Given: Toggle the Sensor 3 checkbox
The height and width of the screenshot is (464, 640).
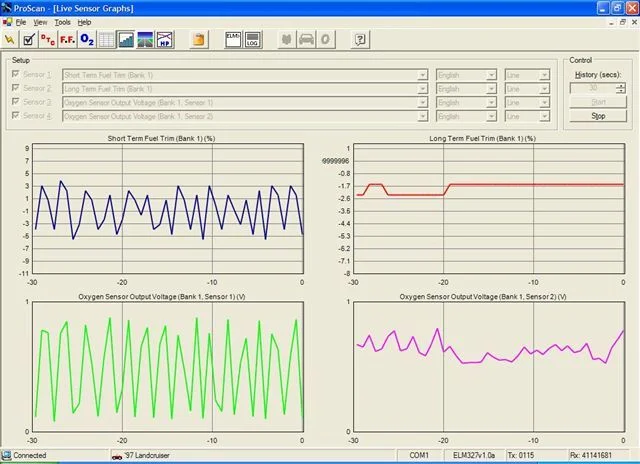Looking at the screenshot, I should 16,102.
